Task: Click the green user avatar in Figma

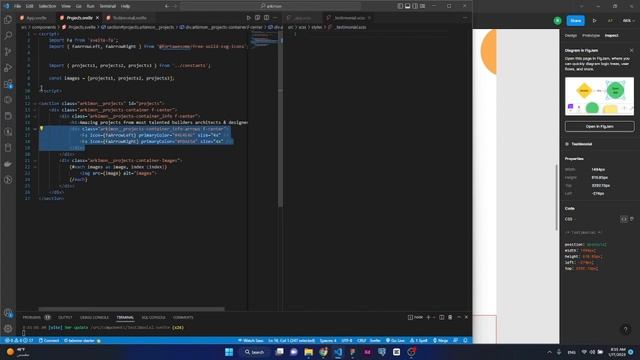Action: tap(558, 20)
